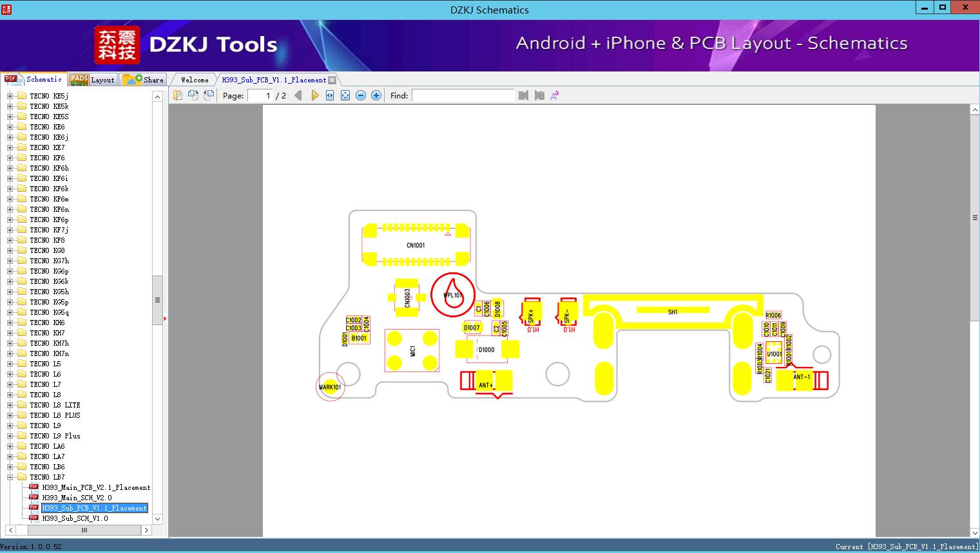
Task: Click tree horizontal scroll left arrow
Action: click(10, 530)
